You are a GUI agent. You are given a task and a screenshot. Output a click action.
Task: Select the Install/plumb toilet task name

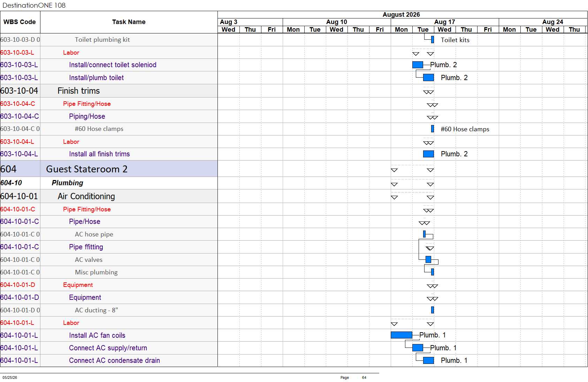pos(96,78)
